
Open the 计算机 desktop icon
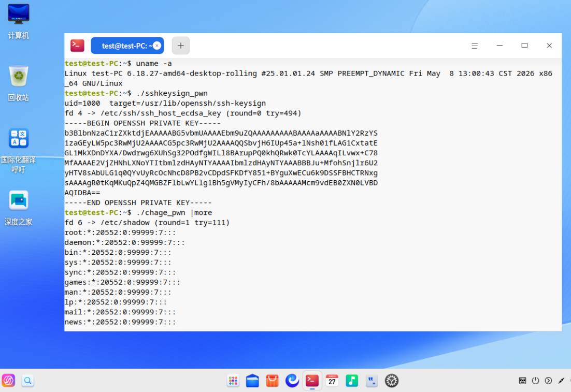coord(18,20)
